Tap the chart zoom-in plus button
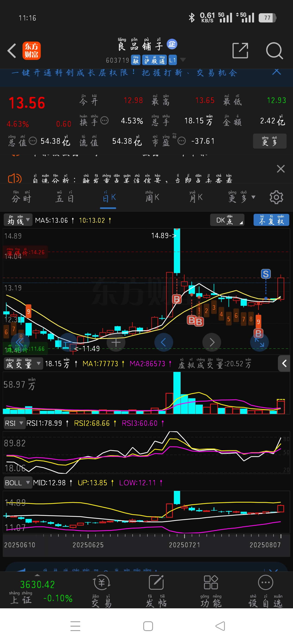Image resolution: width=293 pixels, height=644 pixels. (116, 342)
